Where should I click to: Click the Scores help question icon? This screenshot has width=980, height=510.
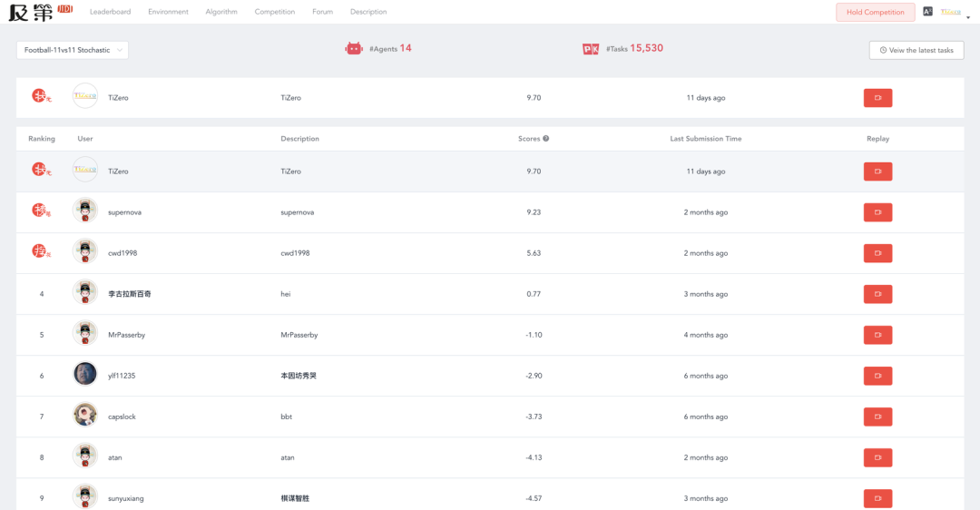(x=546, y=139)
